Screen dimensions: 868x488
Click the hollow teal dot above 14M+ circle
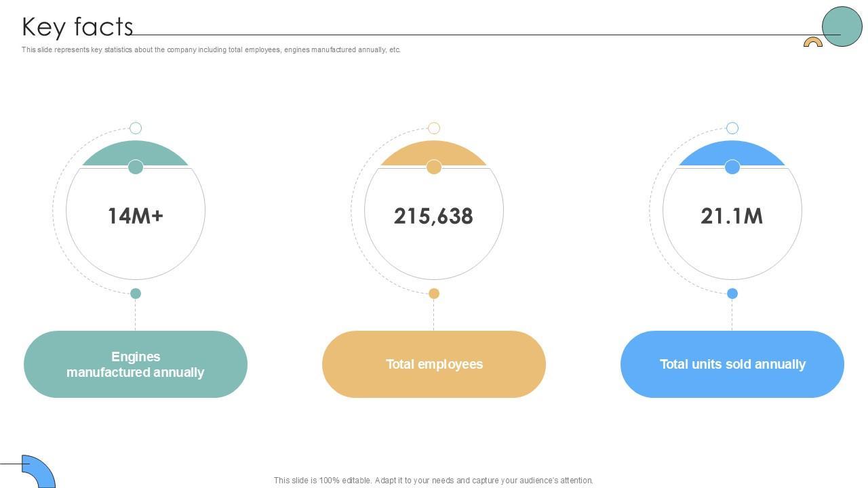pos(136,128)
